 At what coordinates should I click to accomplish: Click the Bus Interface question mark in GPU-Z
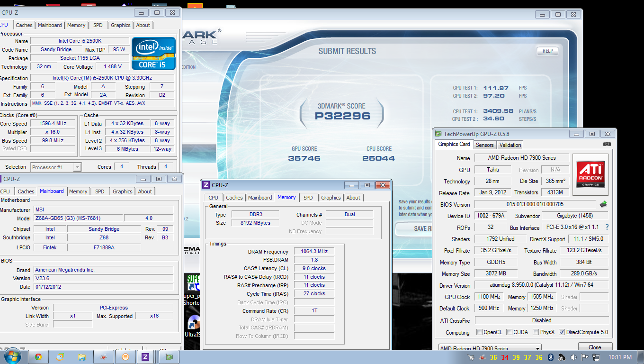coord(607,227)
